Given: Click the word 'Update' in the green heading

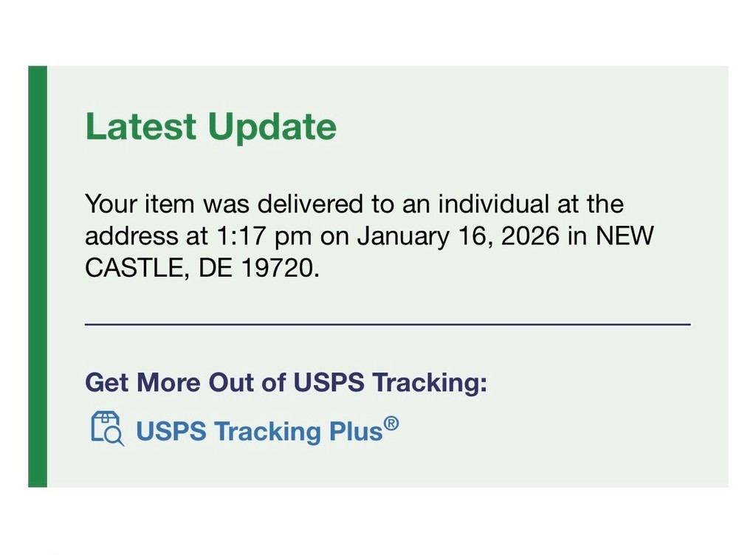Looking at the screenshot, I should click(x=272, y=126).
